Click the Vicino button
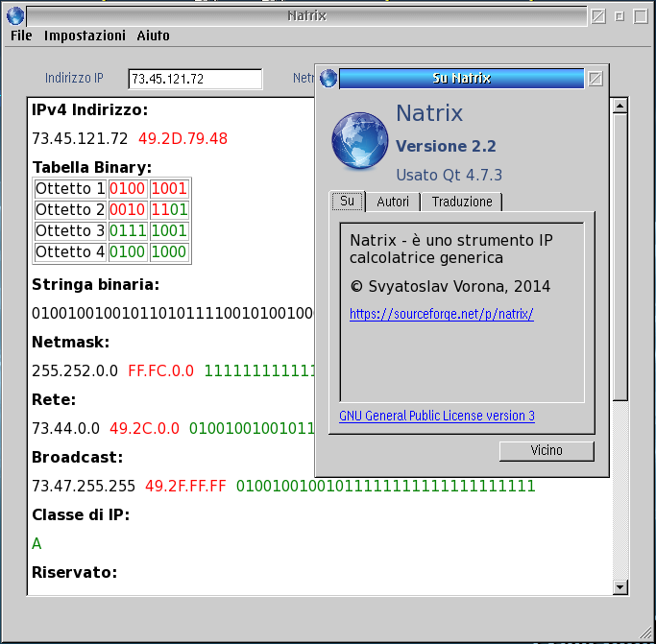656x644 pixels. [x=547, y=451]
